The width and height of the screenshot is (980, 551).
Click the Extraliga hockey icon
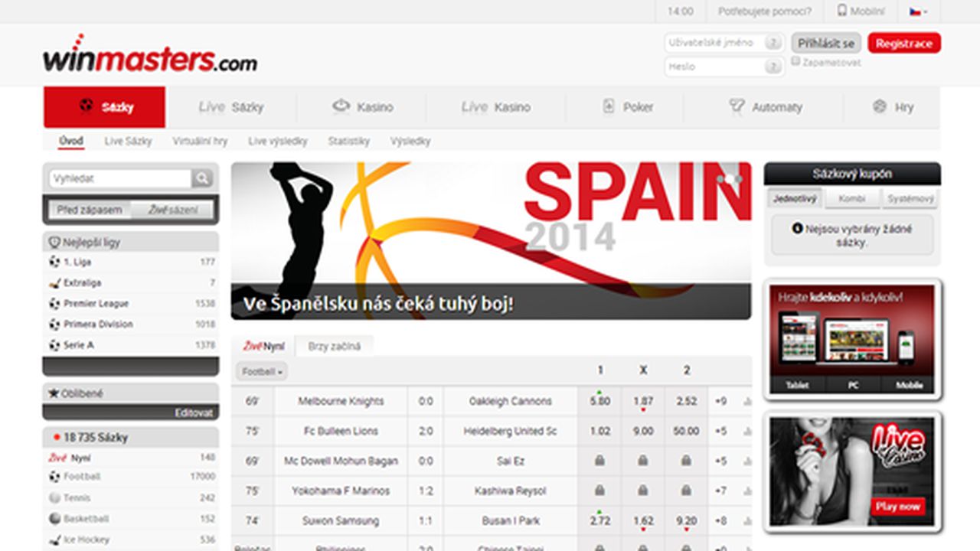[54, 282]
